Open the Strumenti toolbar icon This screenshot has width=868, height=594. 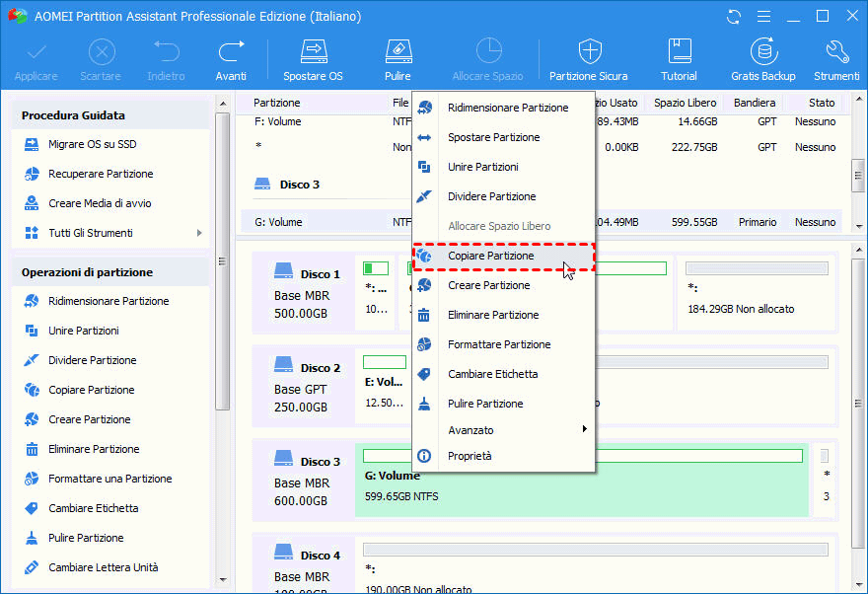(x=835, y=60)
